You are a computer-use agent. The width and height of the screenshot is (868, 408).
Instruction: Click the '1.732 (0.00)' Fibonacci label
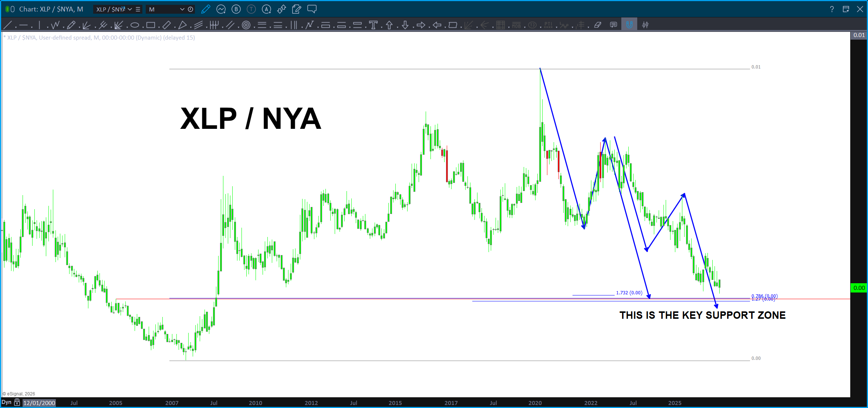coord(629,293)
